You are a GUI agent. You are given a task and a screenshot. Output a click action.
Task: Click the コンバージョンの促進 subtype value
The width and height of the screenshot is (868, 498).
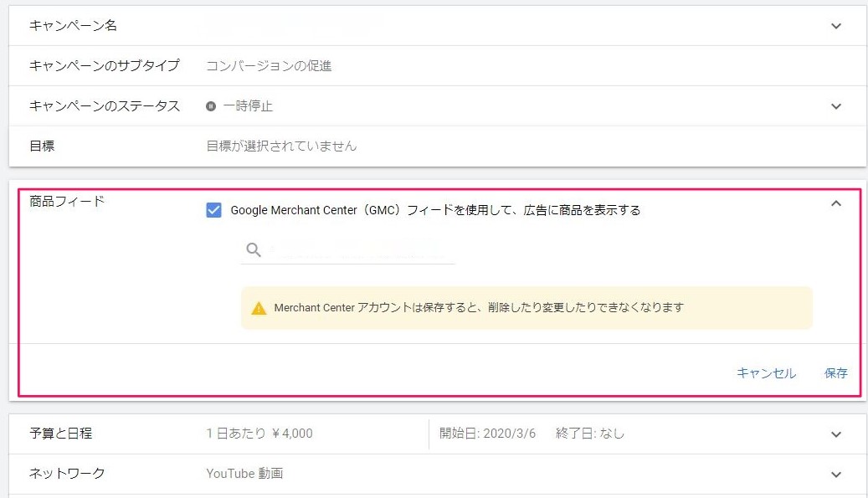pyautogui.click(x=269, y=66)
